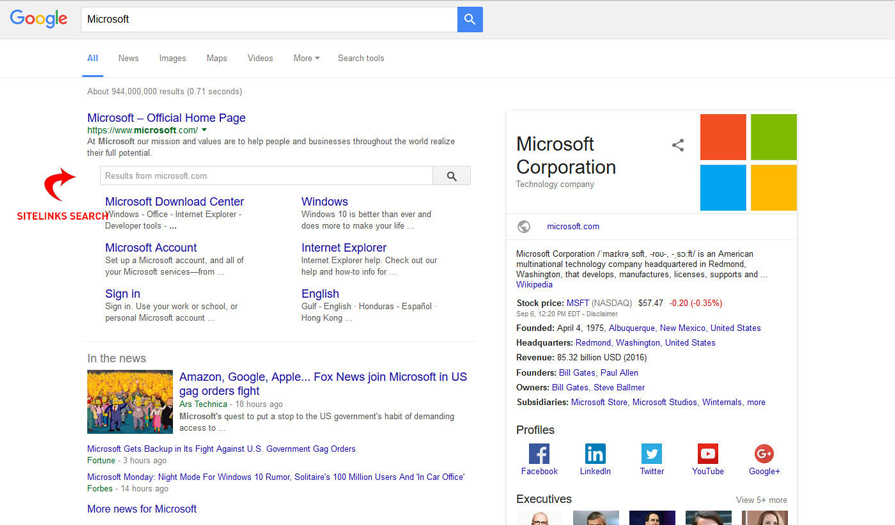Open the Albuquerque founded location link
Image resolution: width=895 pixels, height=525 pixels.
click(x=632, y=328)
